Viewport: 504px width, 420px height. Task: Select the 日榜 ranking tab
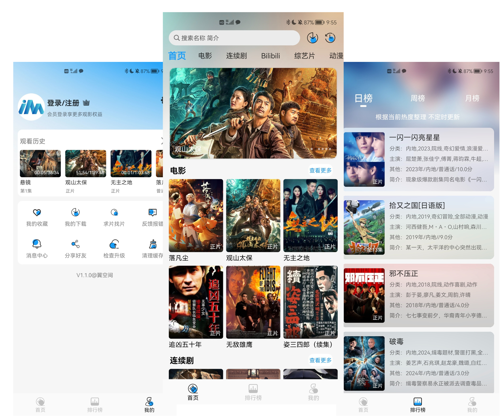click(363, 98)
